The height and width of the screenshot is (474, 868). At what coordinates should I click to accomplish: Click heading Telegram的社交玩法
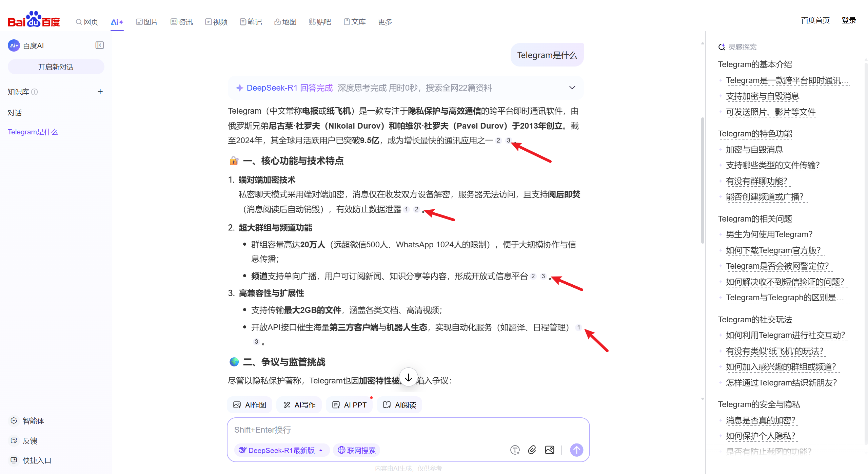(755, 320)
